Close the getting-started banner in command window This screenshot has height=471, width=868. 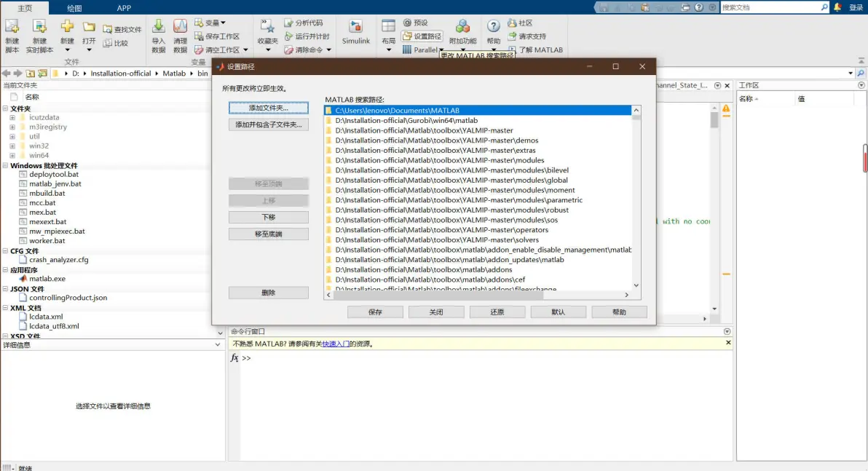click(728, 343)
